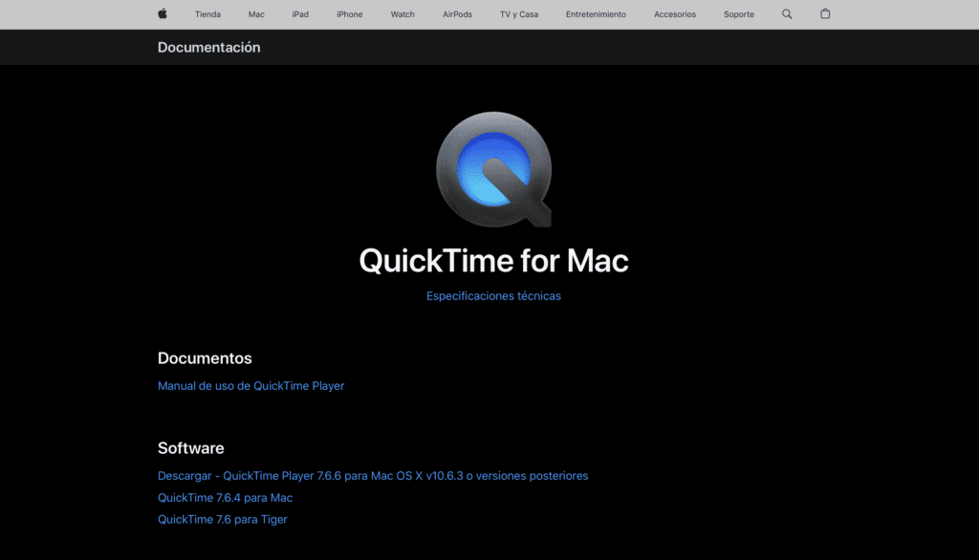Open Manual de uso de QuickTime Player

pos(251,386)
